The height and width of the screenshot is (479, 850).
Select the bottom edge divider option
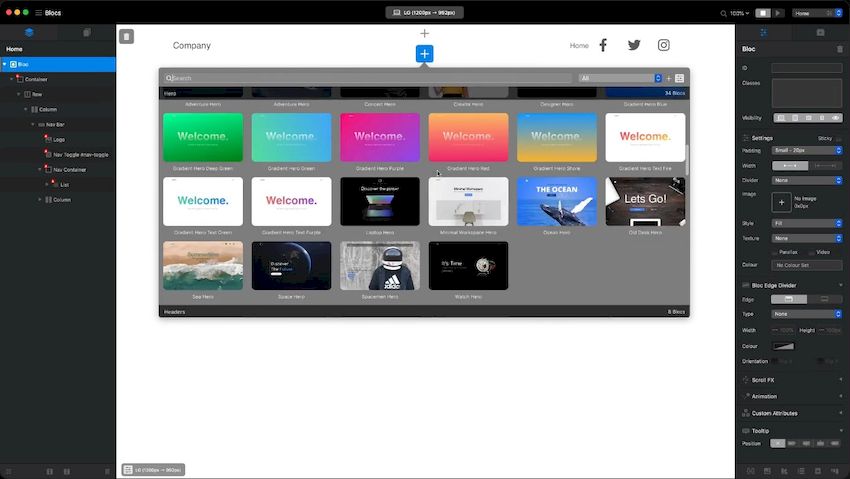click(825, 299)
